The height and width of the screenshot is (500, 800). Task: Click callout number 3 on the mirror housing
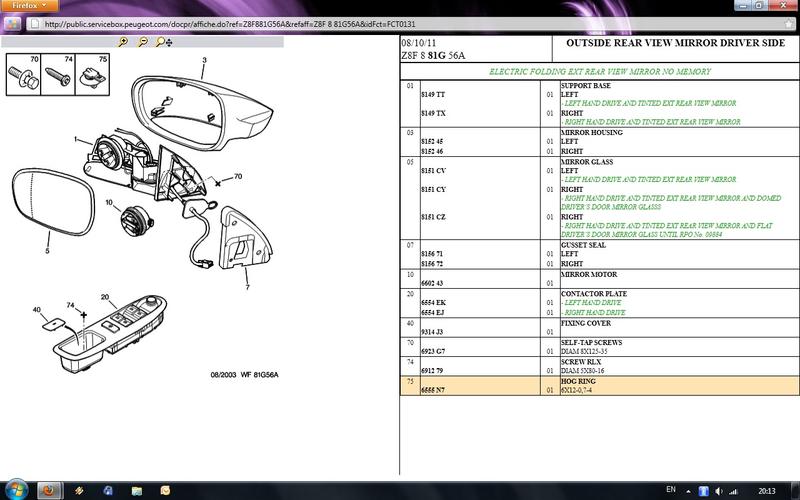click(204, 60)
